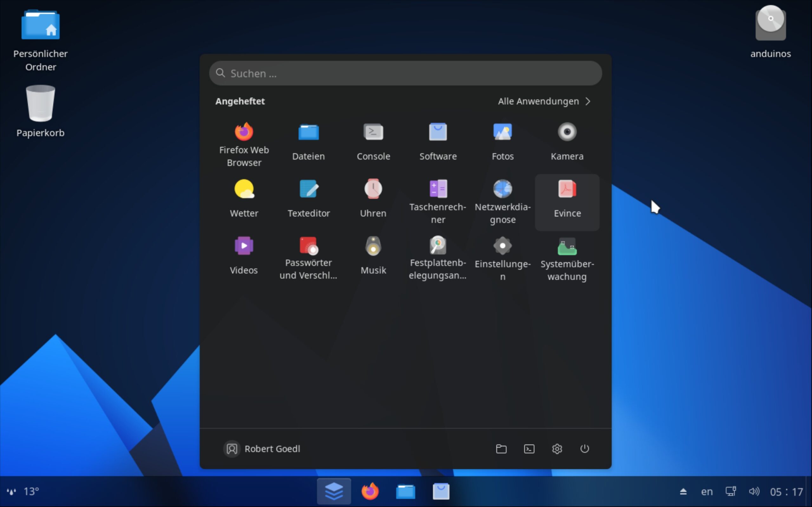Image resolution: width=812 pixels, height=507 pixels.
Task: Click the Suchen search field
Action: point(405,74)
